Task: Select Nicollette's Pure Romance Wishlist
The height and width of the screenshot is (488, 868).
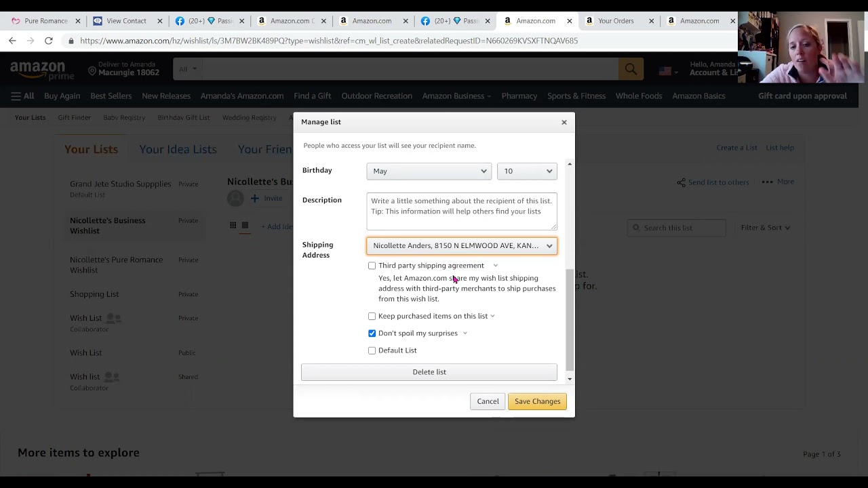Action: coord(116,265)
